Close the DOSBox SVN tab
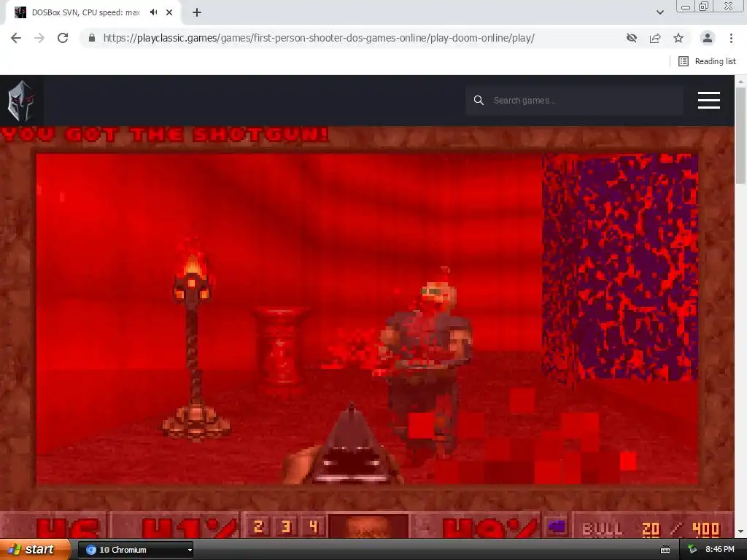747x560 pixels. [x=169, y=12]
